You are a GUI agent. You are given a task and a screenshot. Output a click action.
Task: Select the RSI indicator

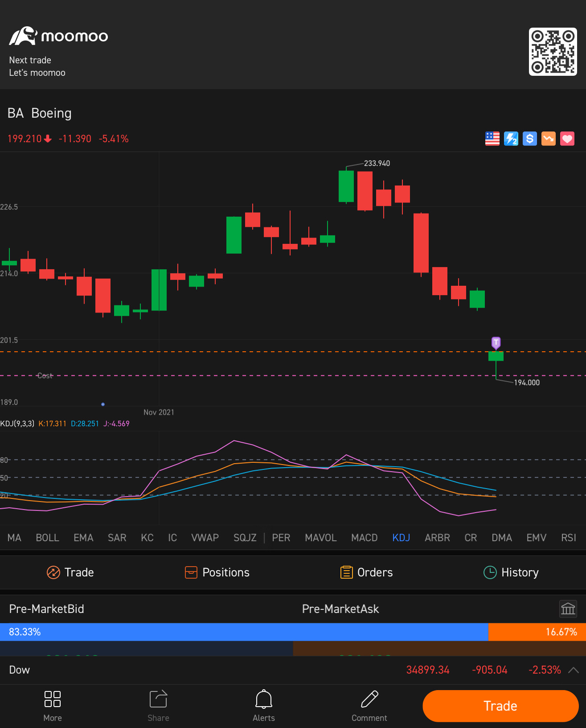point(569,538)
